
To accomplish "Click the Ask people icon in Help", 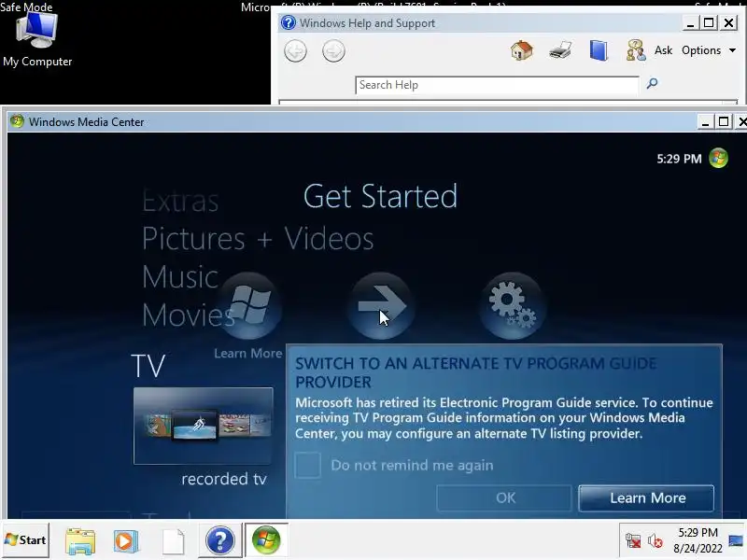I will [x=636, y=50].
